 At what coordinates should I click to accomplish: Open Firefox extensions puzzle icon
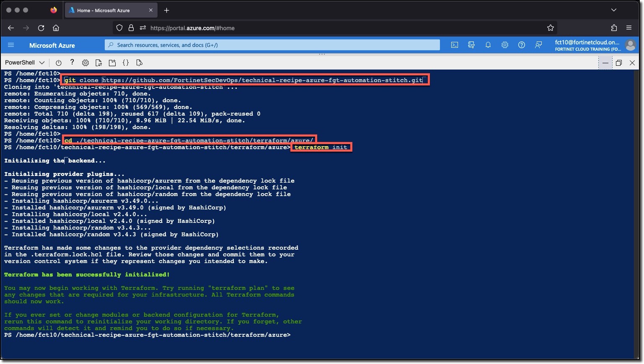(x=614, y=28)
